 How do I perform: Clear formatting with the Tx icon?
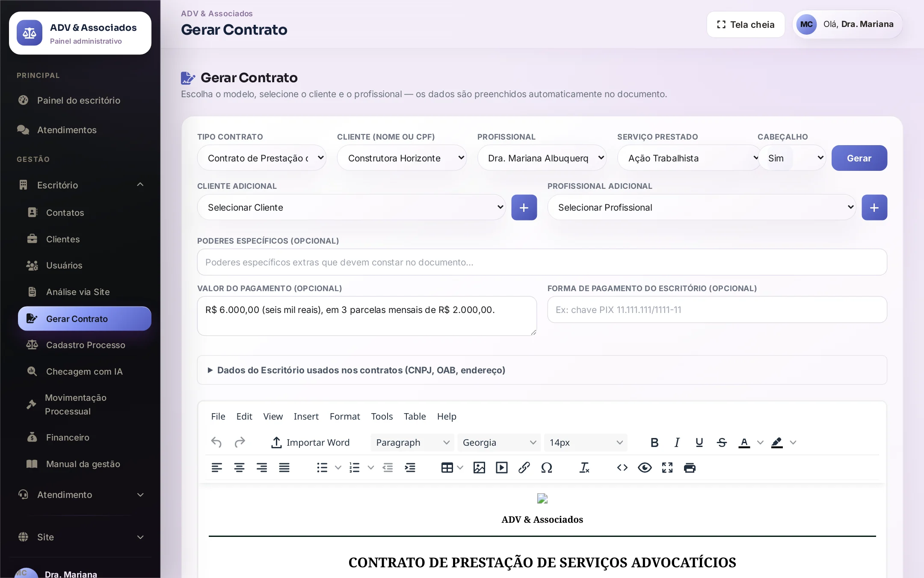[x=584, y=468]
